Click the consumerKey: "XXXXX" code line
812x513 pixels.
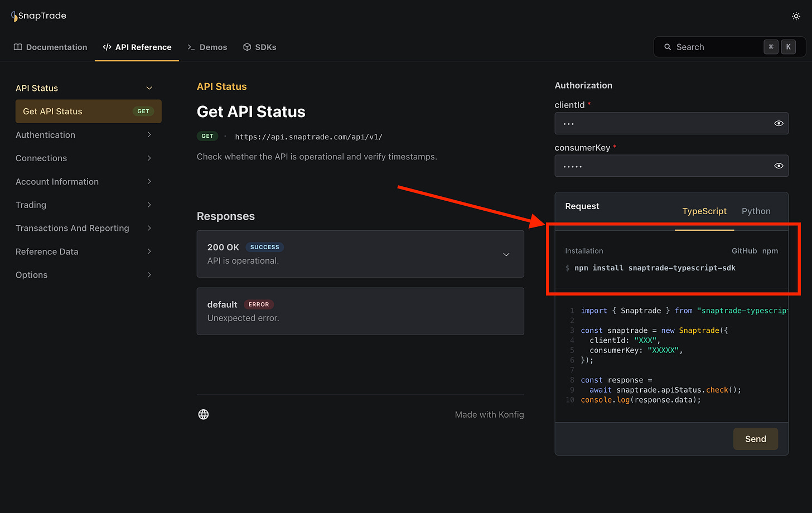click(x=636, y=350)
